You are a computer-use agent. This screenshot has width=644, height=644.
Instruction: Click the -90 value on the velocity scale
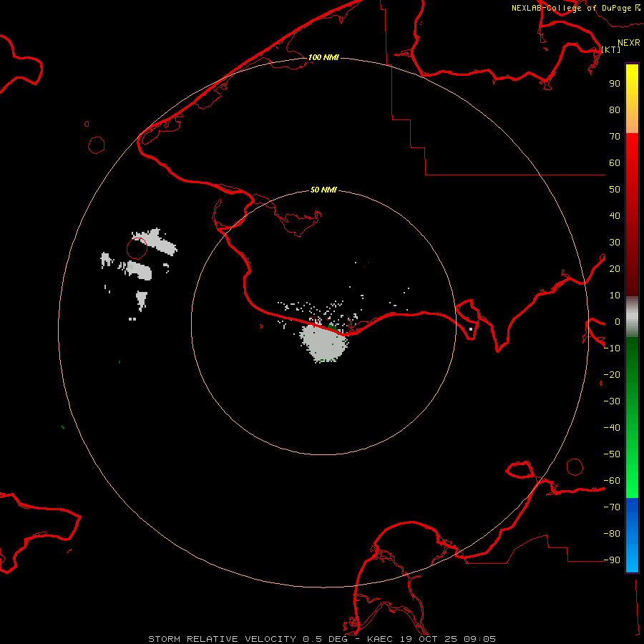click(612, 560)
